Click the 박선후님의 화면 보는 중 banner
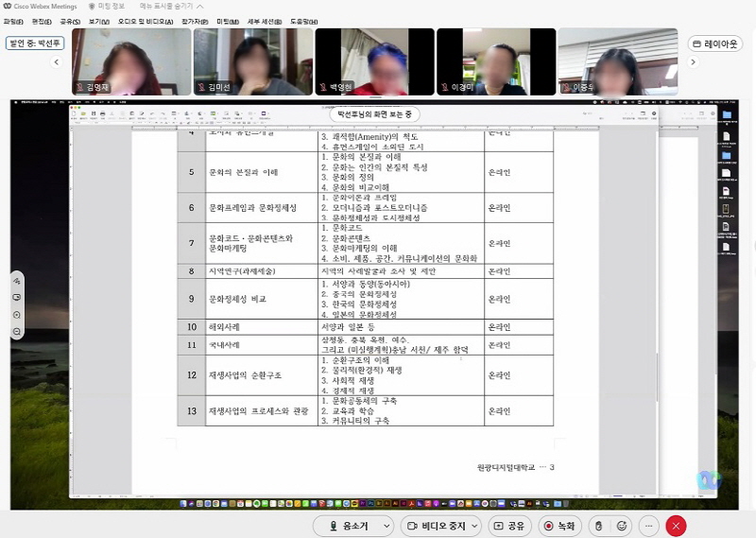Viewport: 756px width, 538px height. click(374, 114)
